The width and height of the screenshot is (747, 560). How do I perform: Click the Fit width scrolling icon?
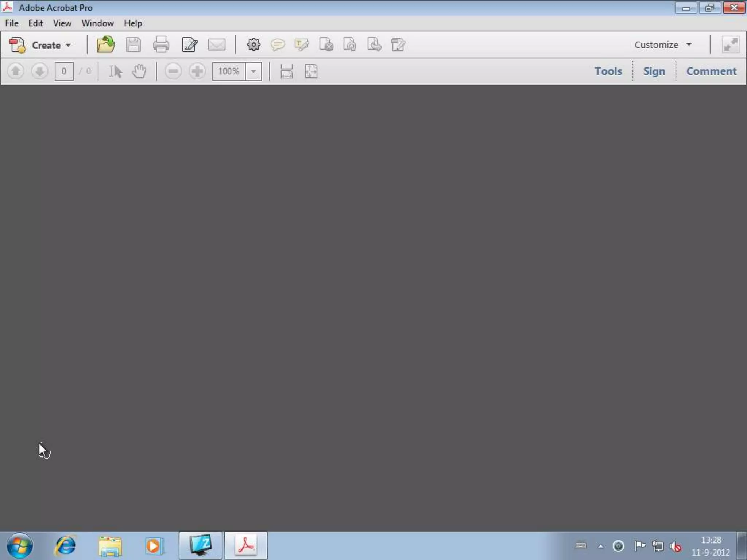[286, 71]
